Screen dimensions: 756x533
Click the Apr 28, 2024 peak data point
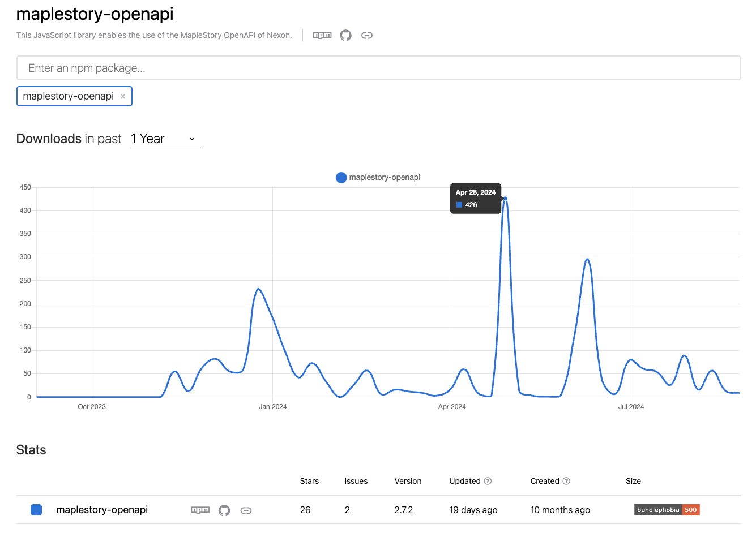505,199
